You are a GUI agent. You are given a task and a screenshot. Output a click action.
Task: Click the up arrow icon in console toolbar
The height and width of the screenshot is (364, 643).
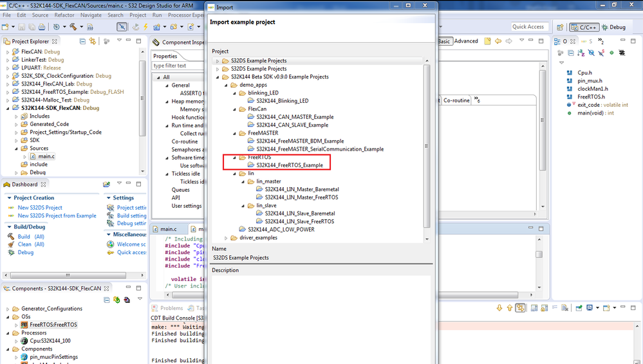pyautogui.click(x=509, y=308)
